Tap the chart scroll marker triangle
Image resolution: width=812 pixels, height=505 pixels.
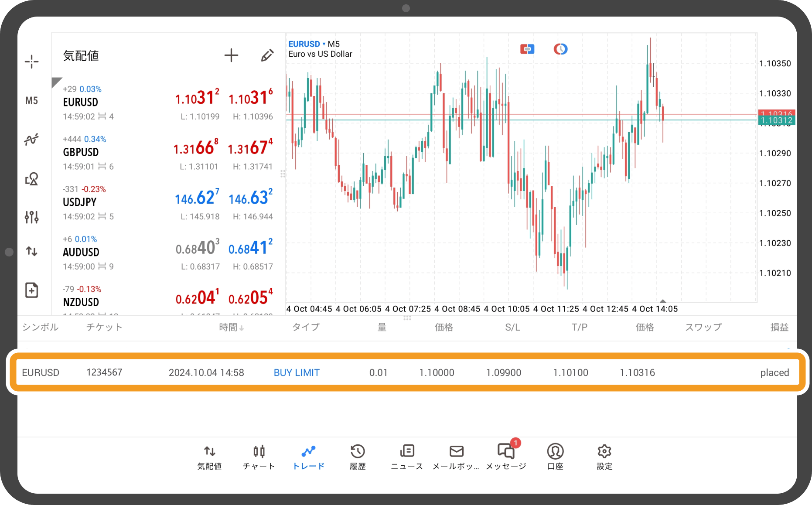[x=663, y=301]
